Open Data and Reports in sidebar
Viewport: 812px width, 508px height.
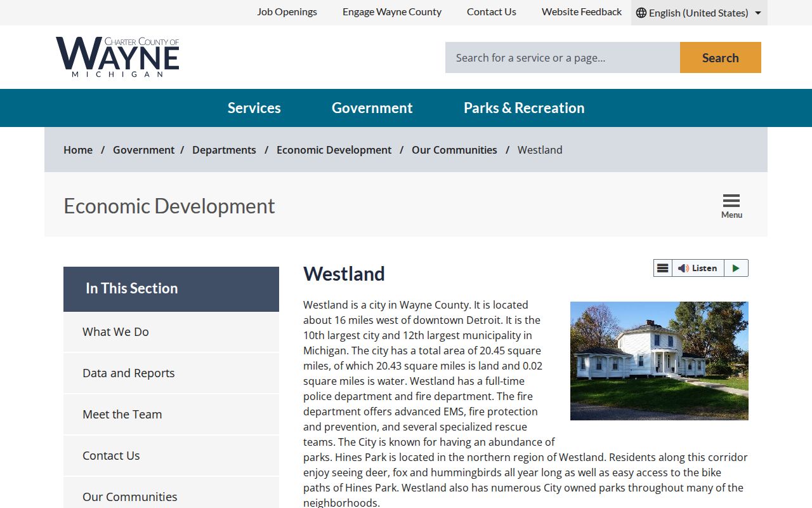(171, 373)
